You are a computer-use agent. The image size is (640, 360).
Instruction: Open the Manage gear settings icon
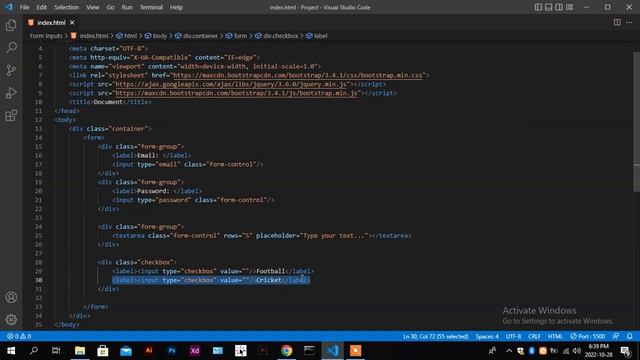11,319
